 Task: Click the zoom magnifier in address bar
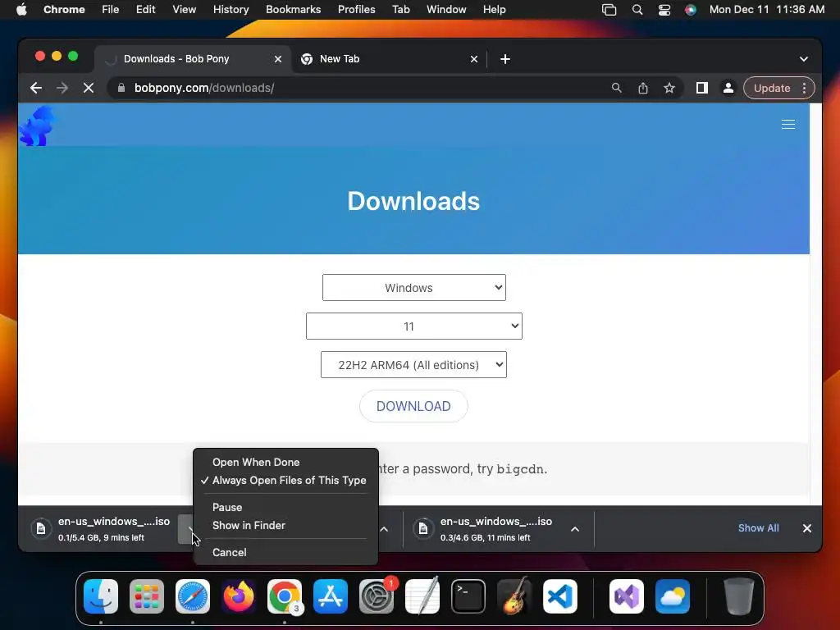point(617,88)
